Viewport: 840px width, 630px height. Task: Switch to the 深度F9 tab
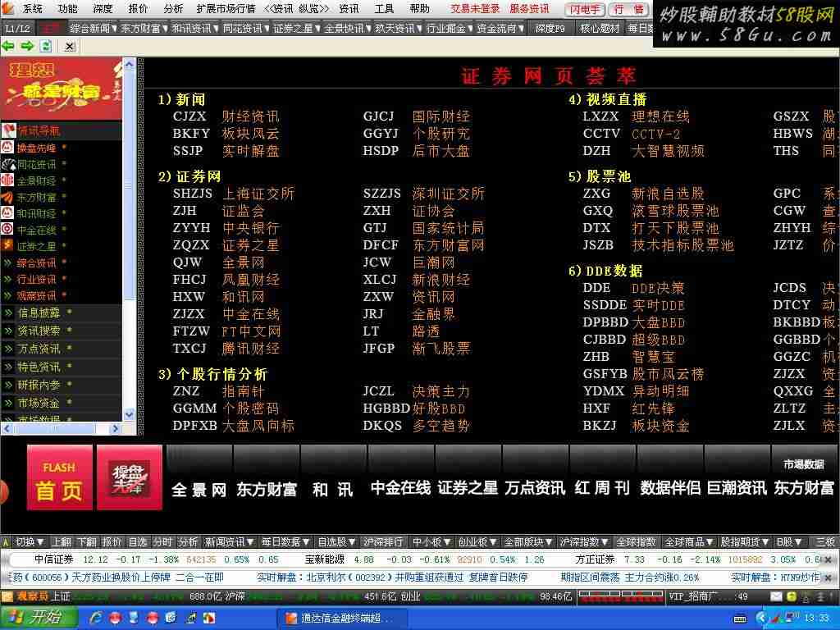[x=550, y=28]
